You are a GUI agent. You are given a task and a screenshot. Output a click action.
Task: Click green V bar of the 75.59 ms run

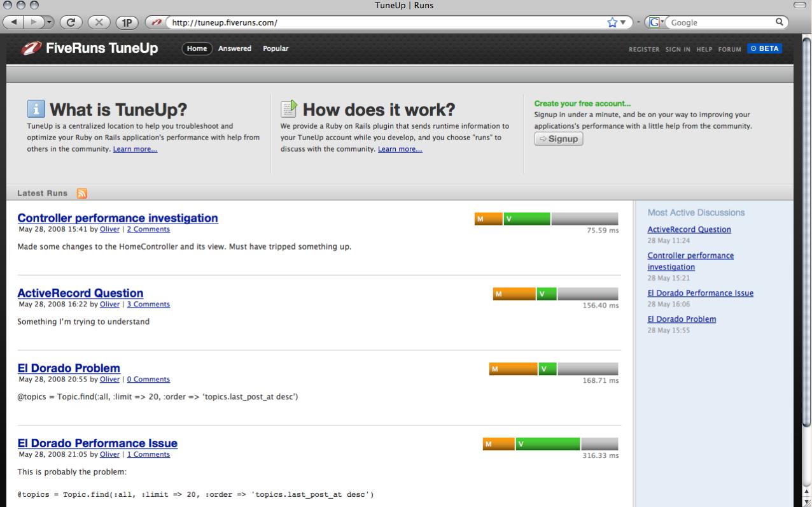coord(527,219)
